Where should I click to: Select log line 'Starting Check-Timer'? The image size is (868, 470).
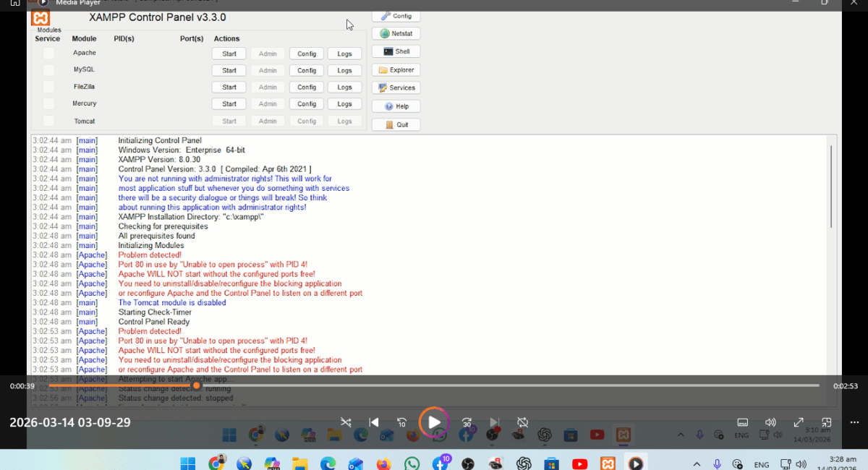click(x=153, y=312)
